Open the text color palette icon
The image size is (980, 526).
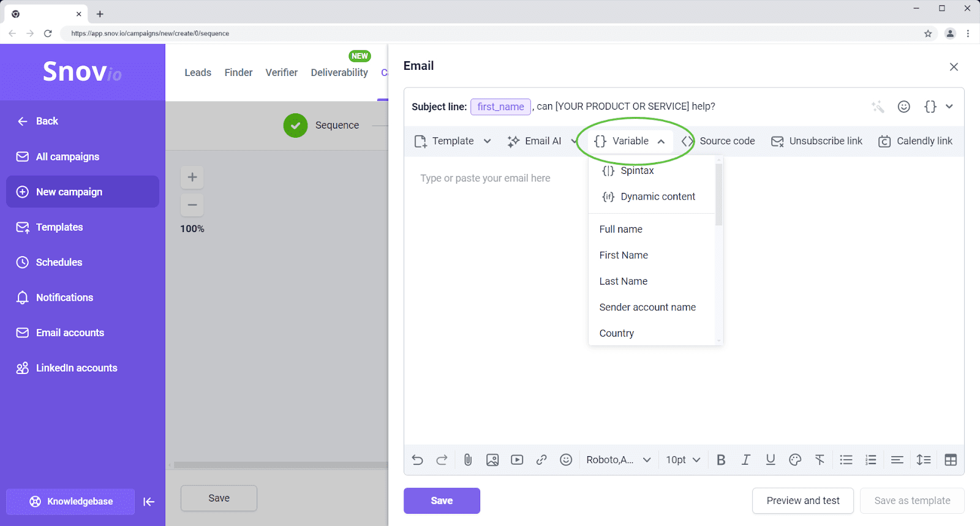pyautogui.click(x=795, y=460)
